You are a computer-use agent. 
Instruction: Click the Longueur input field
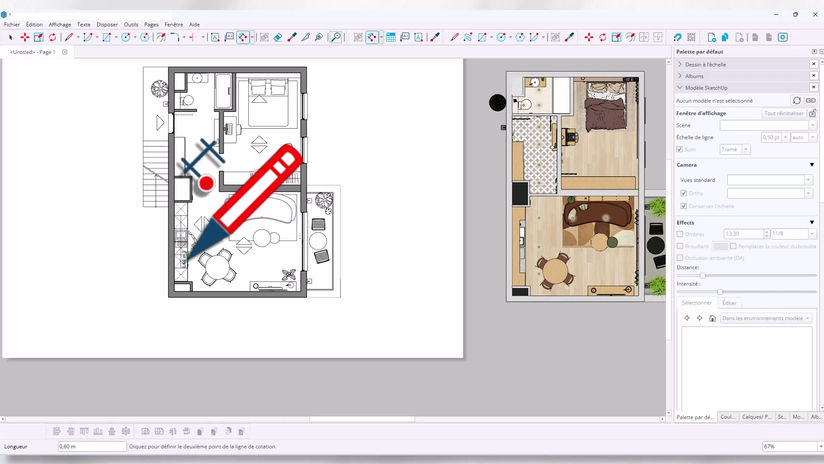92,446
